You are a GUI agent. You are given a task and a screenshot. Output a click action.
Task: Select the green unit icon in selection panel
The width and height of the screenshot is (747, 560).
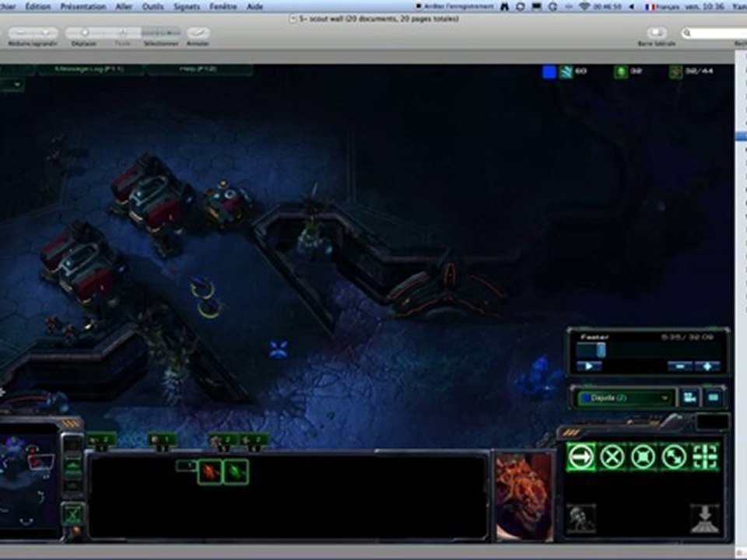click(237, 472)
